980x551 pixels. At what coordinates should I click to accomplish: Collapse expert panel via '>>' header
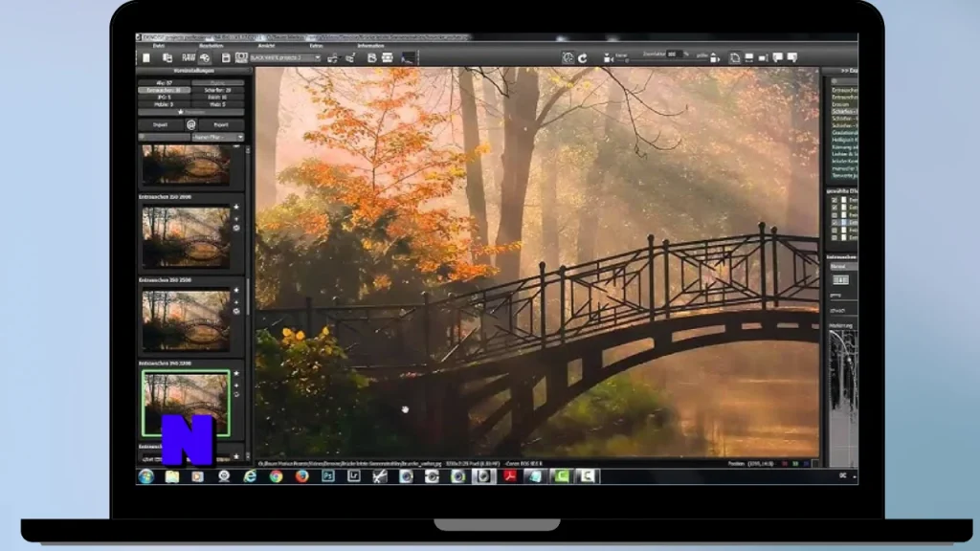coord(849,71)
